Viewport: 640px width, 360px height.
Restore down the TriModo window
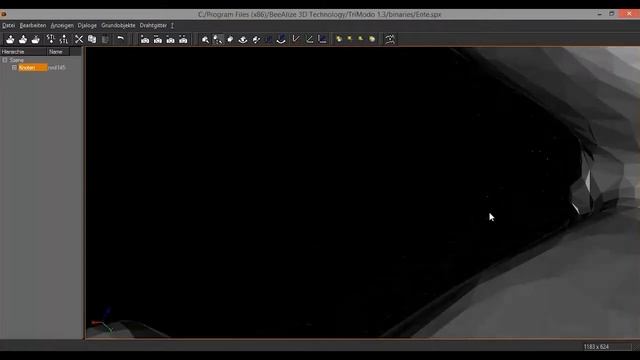611,14
